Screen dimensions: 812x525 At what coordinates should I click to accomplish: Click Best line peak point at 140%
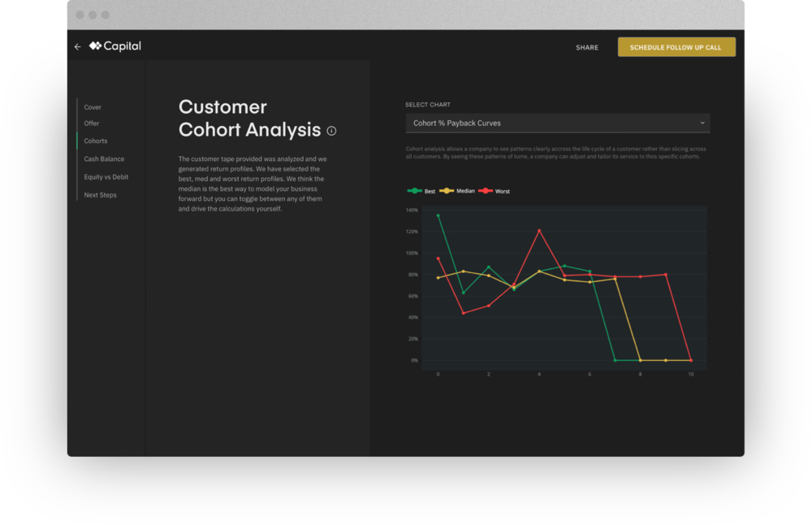click(x=438, y=215)
